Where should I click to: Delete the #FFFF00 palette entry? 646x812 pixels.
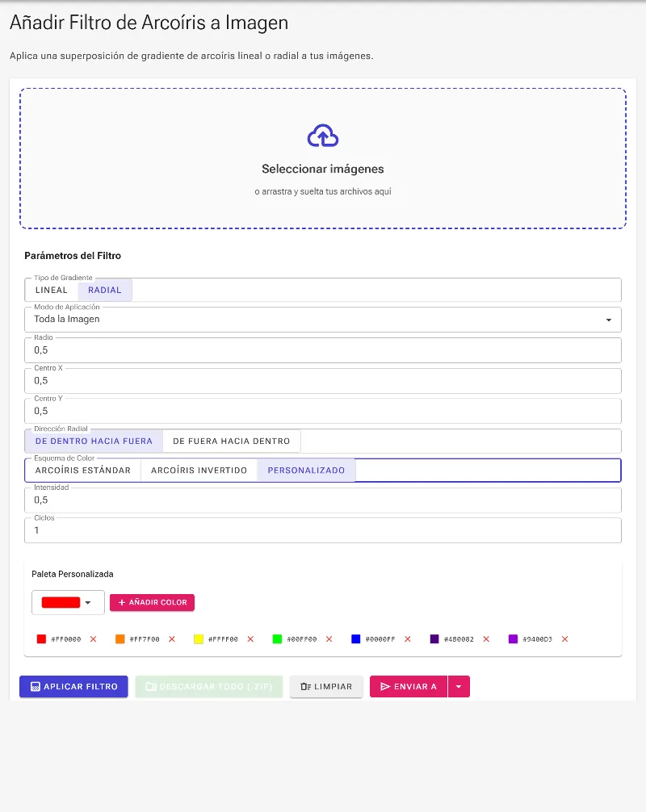(x=251, y=639)
